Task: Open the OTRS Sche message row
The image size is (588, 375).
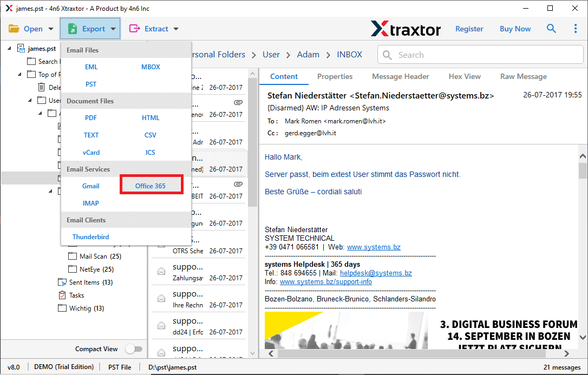Action: tap(198, 245)
